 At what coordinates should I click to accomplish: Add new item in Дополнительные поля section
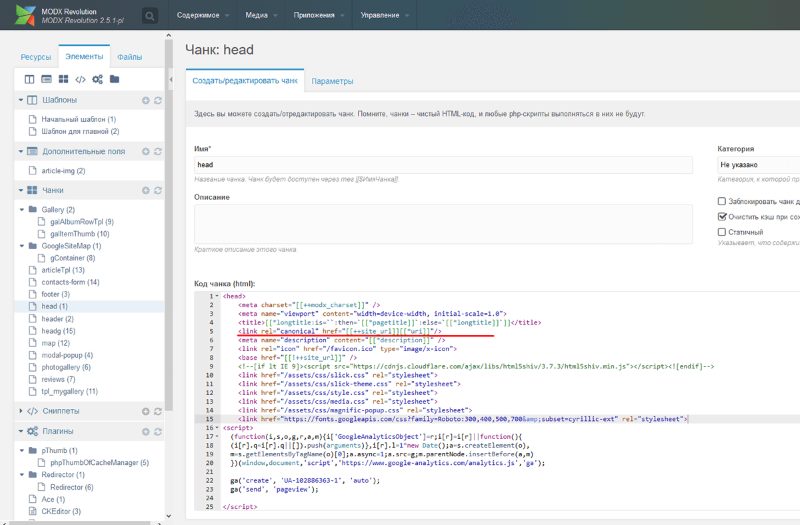point(145,152)
